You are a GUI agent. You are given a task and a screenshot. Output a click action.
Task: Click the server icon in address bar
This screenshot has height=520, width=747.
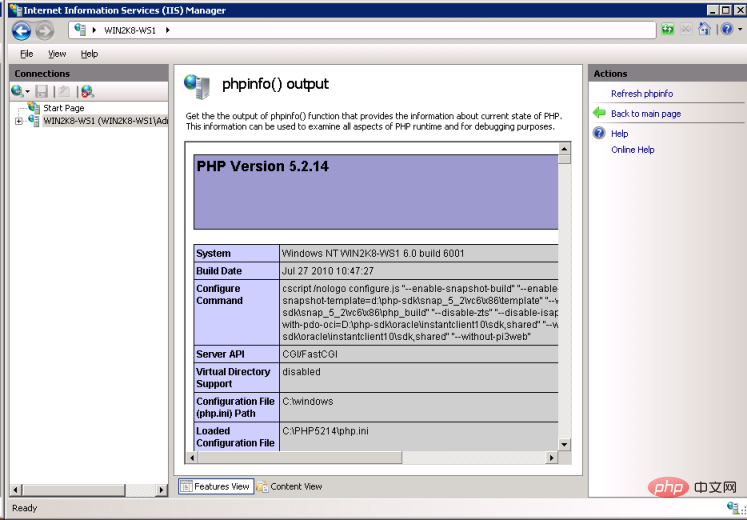tap(80, 30)
